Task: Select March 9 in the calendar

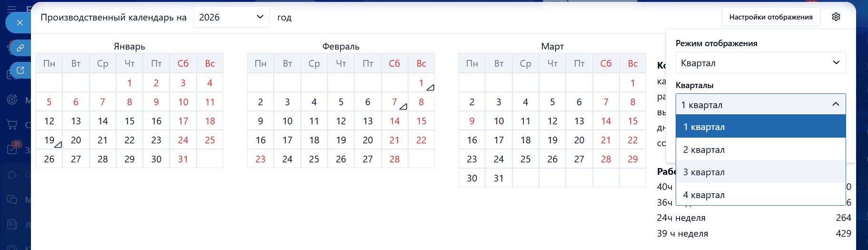Action: (472, 121)
